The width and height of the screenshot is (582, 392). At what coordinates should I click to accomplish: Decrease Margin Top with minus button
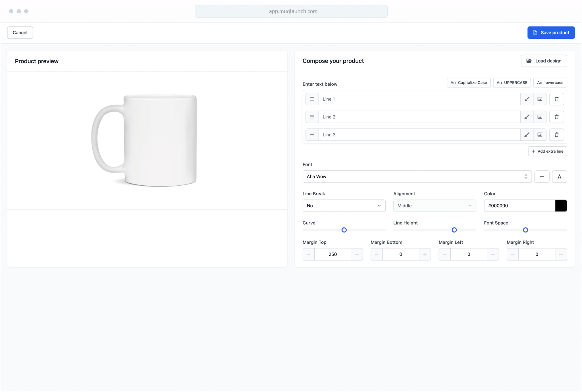pos(309,254)
